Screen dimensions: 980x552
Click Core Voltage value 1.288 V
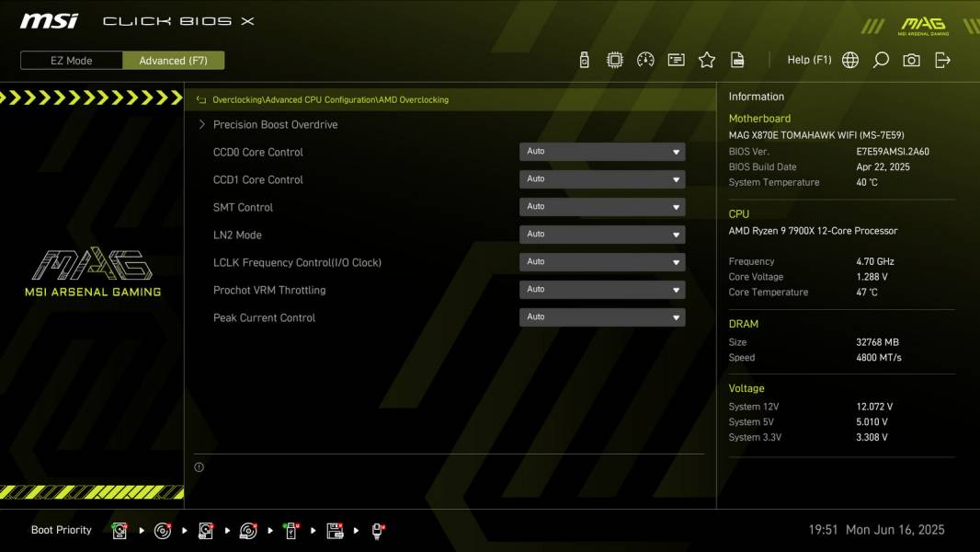pos(872,277)
